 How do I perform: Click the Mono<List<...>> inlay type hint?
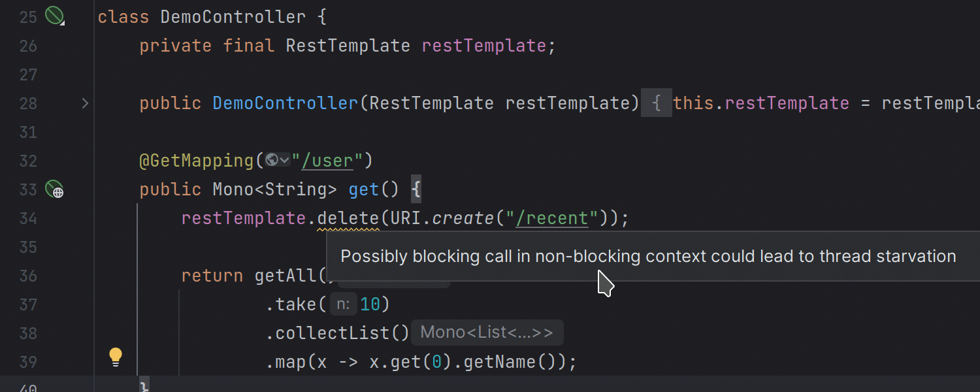coord(487,333)
